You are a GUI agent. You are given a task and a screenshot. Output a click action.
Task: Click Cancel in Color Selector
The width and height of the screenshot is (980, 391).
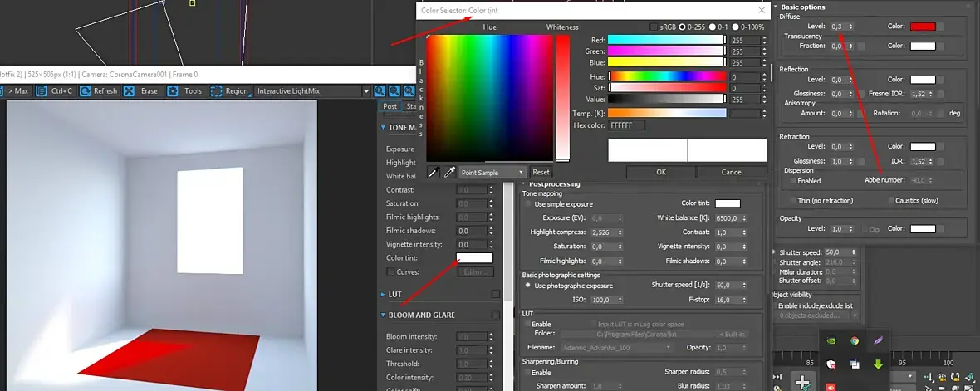coord(732,172)
